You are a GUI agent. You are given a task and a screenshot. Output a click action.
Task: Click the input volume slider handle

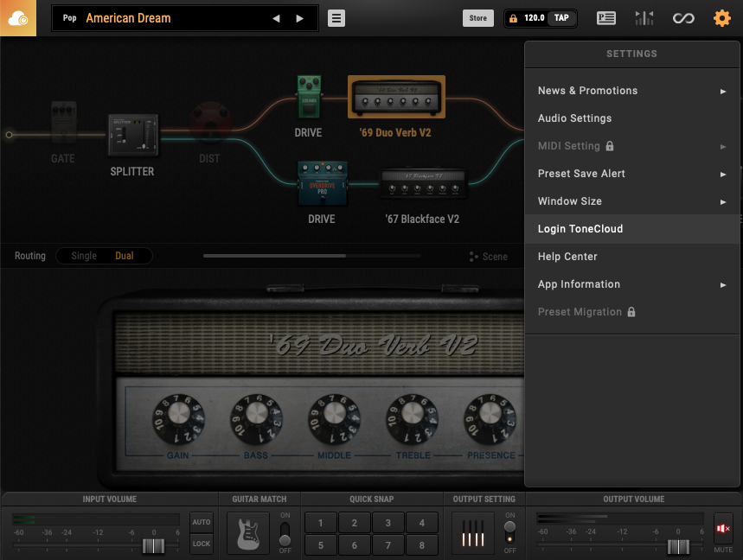[153, 546]
